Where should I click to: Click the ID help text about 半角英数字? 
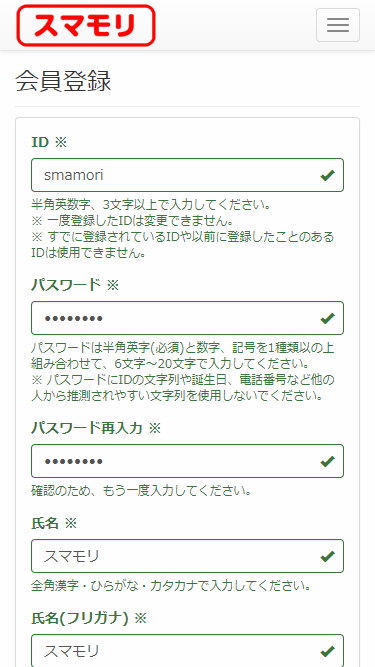click(x=151, y=206)
